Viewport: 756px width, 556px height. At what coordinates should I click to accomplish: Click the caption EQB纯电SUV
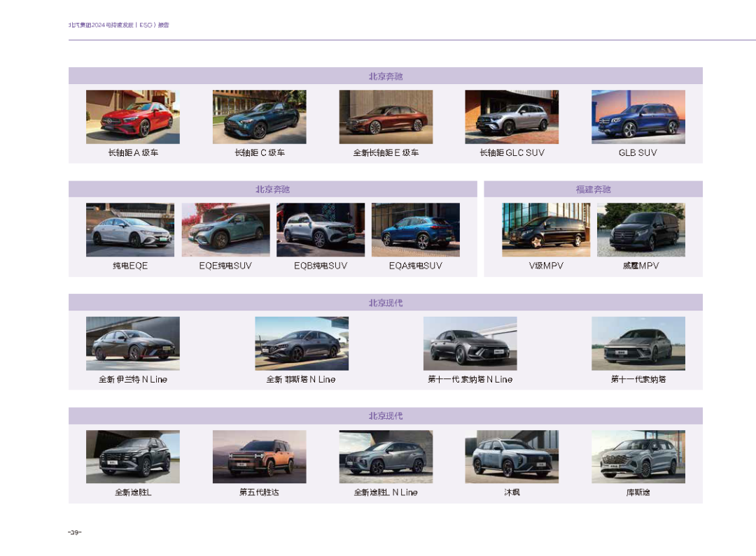[321, 266]
